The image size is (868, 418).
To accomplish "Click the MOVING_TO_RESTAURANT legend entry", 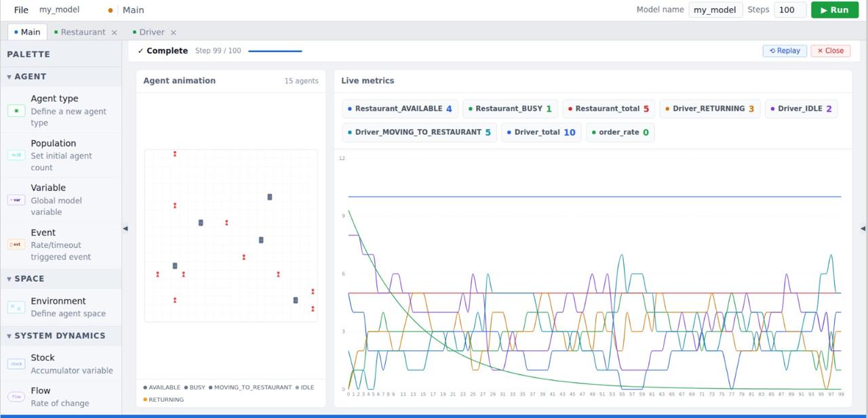I will click(250, 388).
